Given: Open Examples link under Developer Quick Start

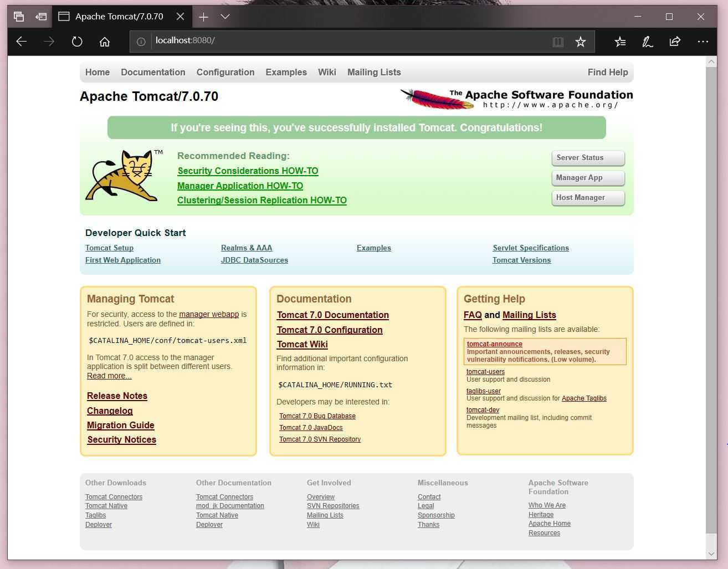Looking at the screenshot, I should pyautogui.click(x=374, y=248).
